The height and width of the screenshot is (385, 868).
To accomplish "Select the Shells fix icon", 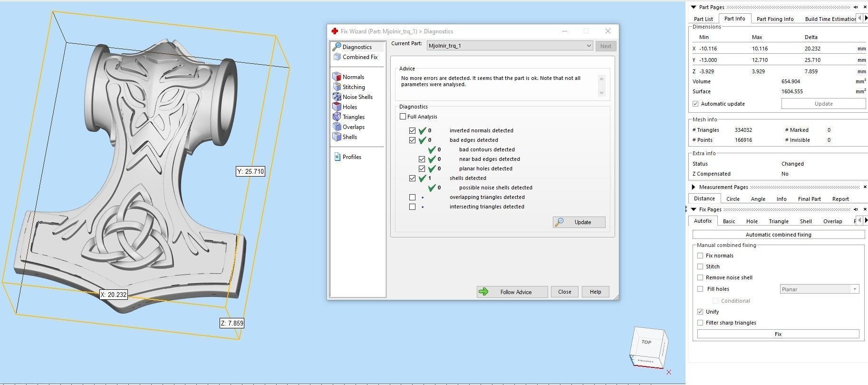I will coord(337,137).
